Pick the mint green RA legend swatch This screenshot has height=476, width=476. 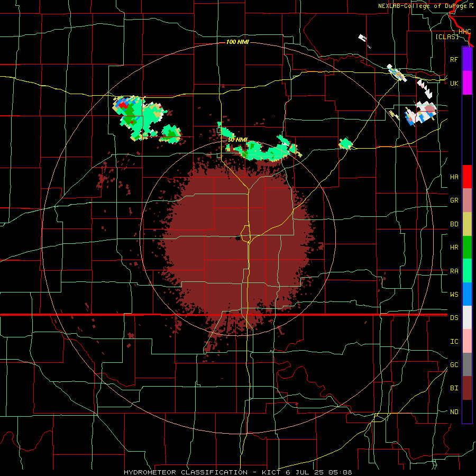[467, 271]
